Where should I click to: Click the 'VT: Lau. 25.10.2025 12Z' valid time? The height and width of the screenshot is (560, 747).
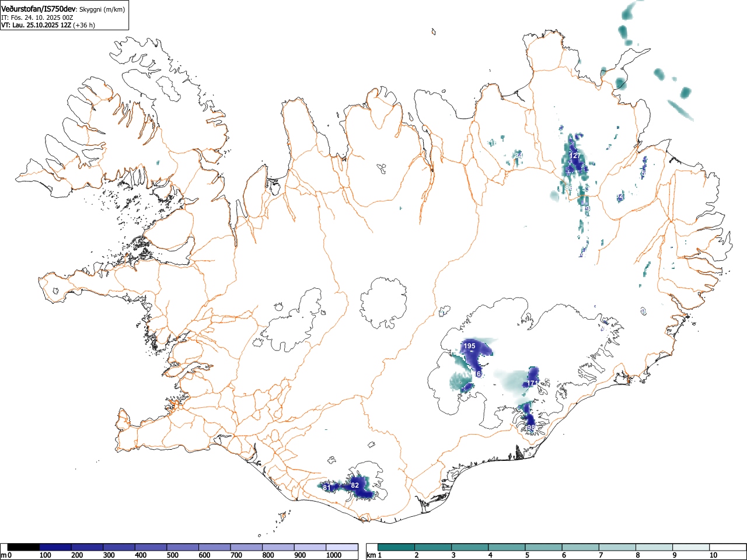coord(36,25)
